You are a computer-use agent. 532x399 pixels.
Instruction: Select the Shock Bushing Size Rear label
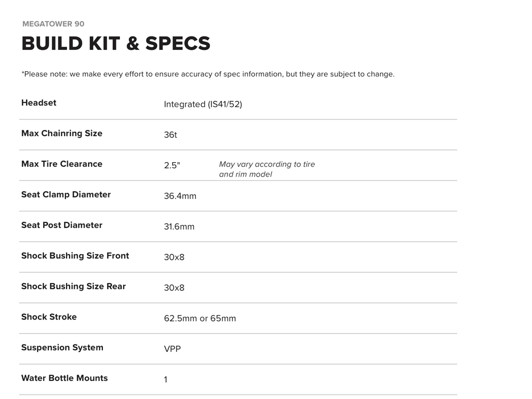coord(73,287)
